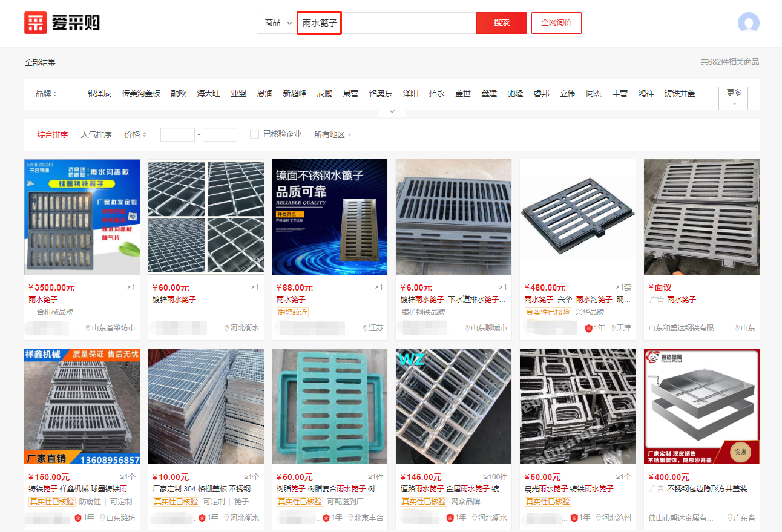Screen dimensions: 782x532
Task: Click the 爱采购 logo icon
Action: tap(35, 23)
